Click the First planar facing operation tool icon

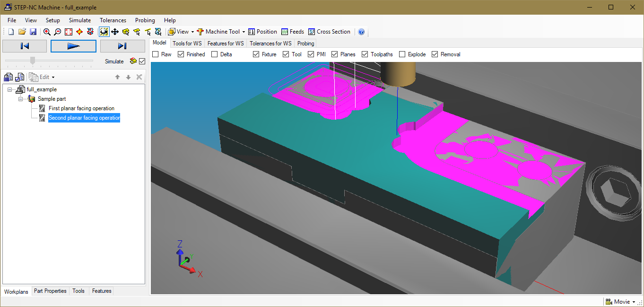pos(42,108)
